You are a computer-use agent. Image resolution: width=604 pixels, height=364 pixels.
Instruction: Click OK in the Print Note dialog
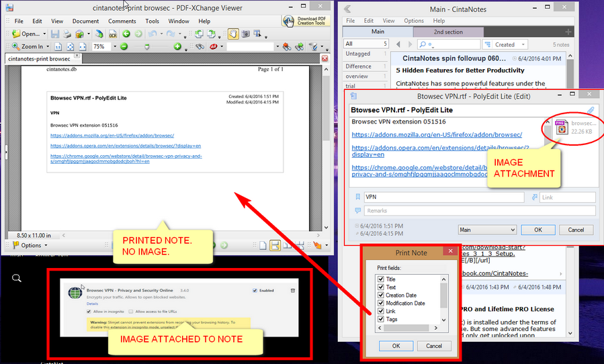(396, 346)
